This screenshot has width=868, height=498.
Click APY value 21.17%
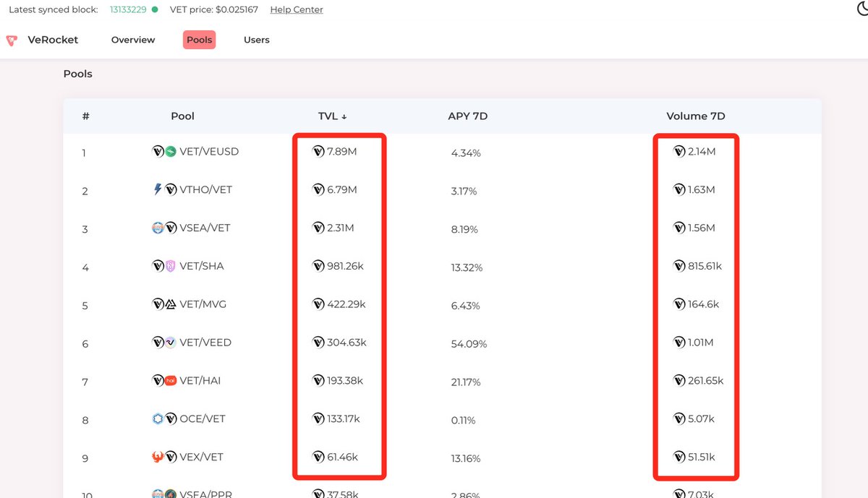click(466, 382)
